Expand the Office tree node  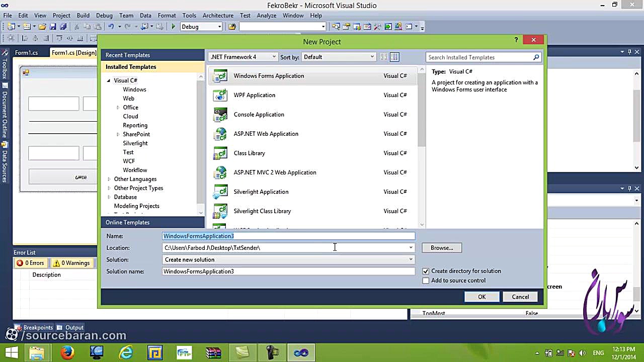pyautogui.click(x=118, y=108)
